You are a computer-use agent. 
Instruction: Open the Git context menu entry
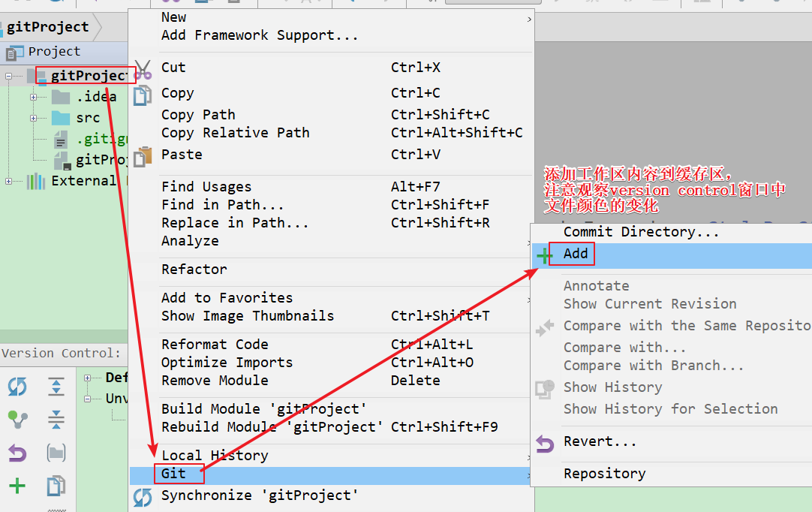[173, 474]
